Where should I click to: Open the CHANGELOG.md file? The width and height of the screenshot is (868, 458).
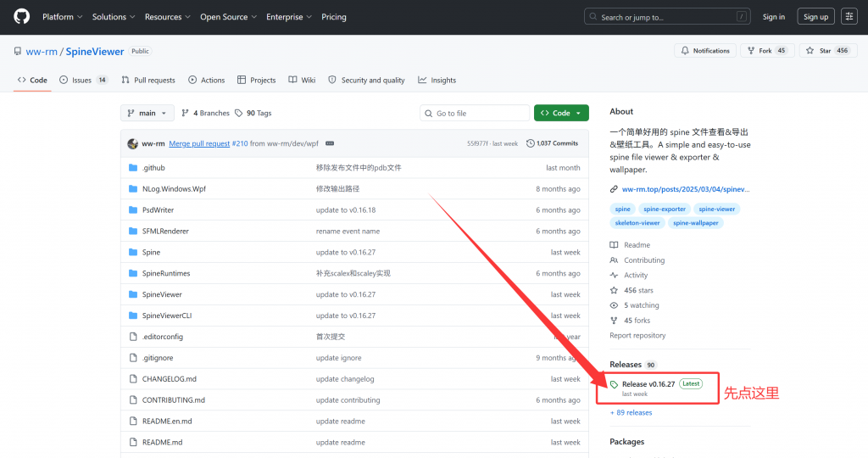169,379
